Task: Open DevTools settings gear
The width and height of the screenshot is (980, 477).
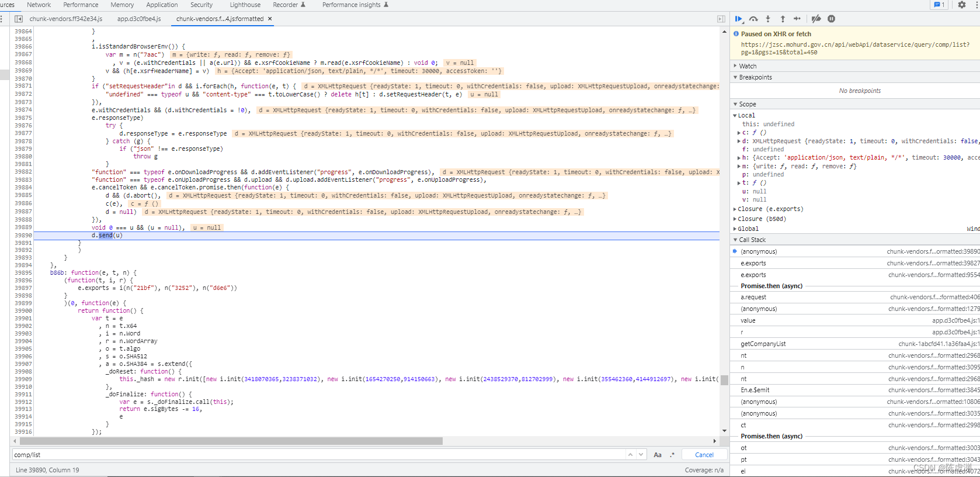Action: click(962, 5)
